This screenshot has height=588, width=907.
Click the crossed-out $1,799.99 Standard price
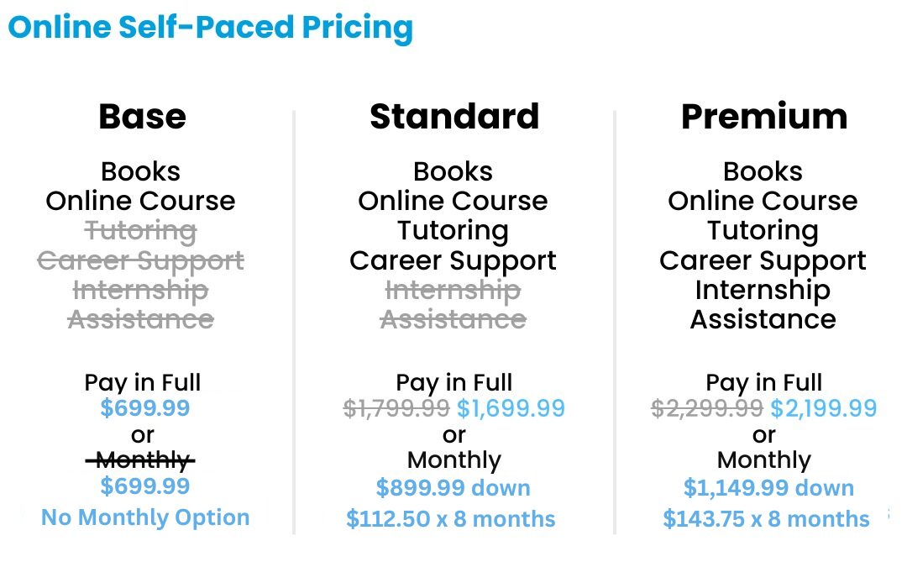point(396,409)
